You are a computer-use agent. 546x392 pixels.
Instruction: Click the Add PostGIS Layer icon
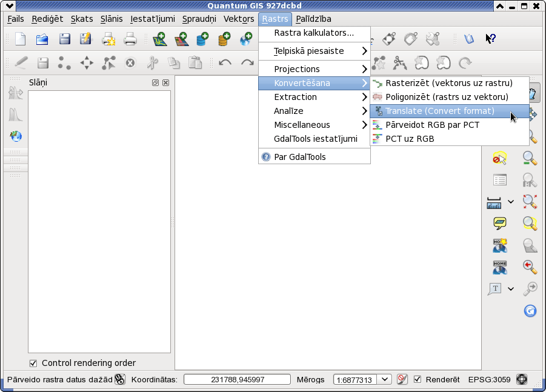point(202,39)
